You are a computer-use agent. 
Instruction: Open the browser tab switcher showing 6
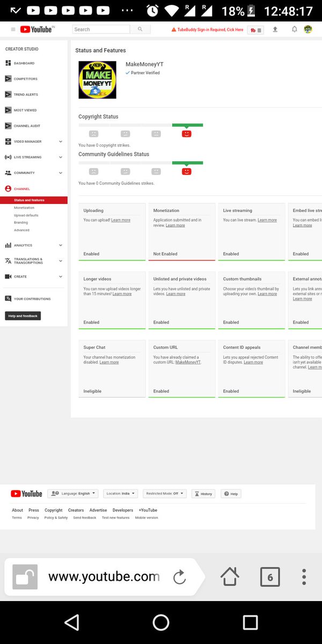point(270,577)
